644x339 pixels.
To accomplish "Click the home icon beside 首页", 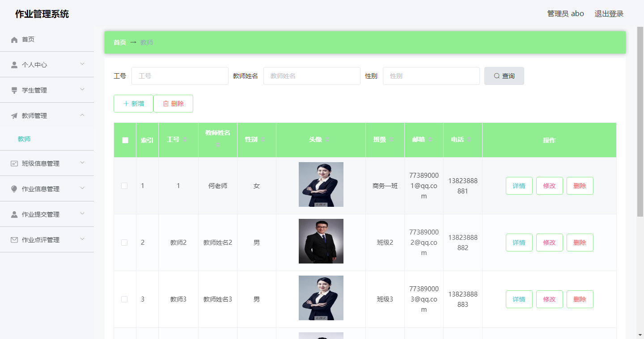I will tap(14, 40).
